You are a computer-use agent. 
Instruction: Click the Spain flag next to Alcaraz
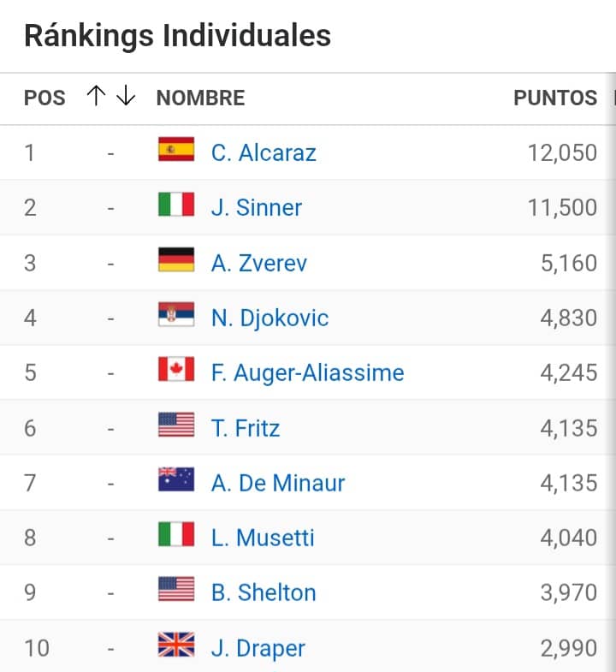click(176, 150)
